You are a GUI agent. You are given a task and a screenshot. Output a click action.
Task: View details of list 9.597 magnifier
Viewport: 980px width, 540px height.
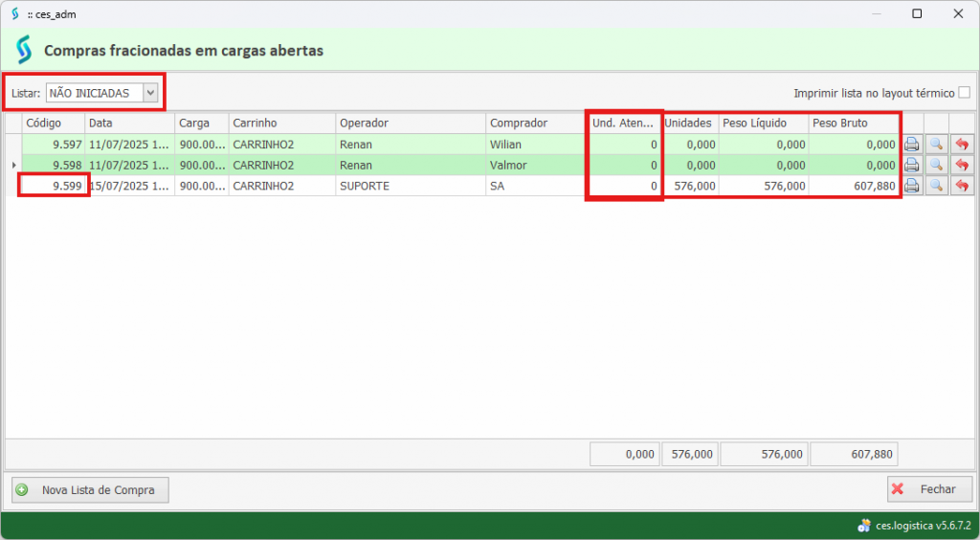click(936, 145)
